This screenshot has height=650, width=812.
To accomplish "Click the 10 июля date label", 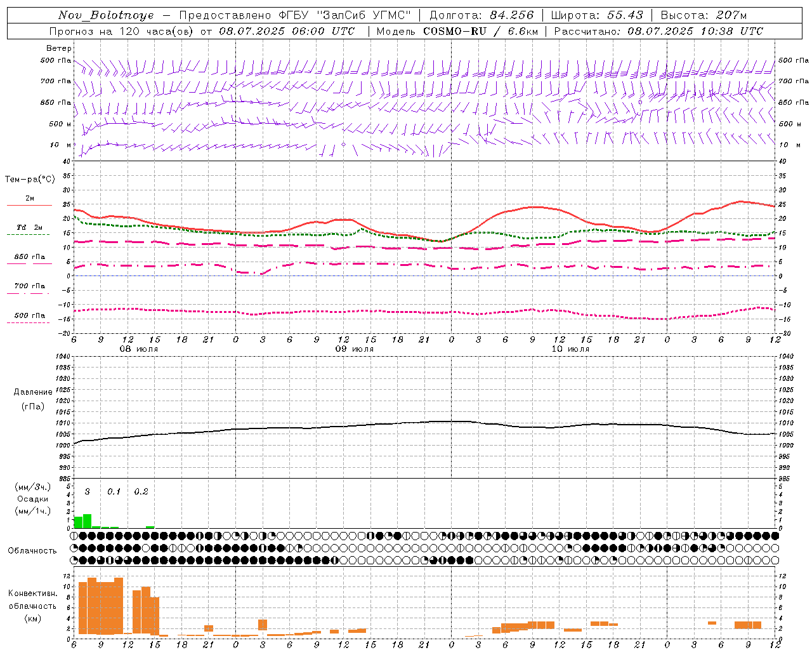I will [x=570, y=349].
